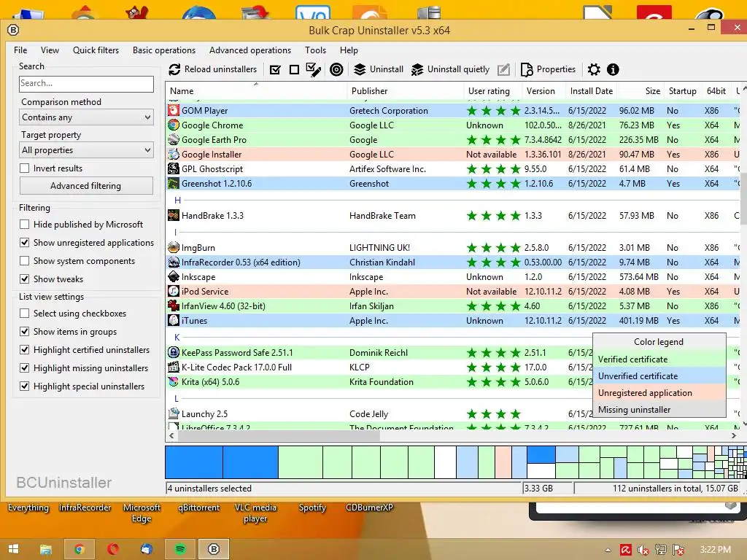Click Unregistered application legend swatch
Viewport: 747px width, 560px height.
[x=659, y=393]
